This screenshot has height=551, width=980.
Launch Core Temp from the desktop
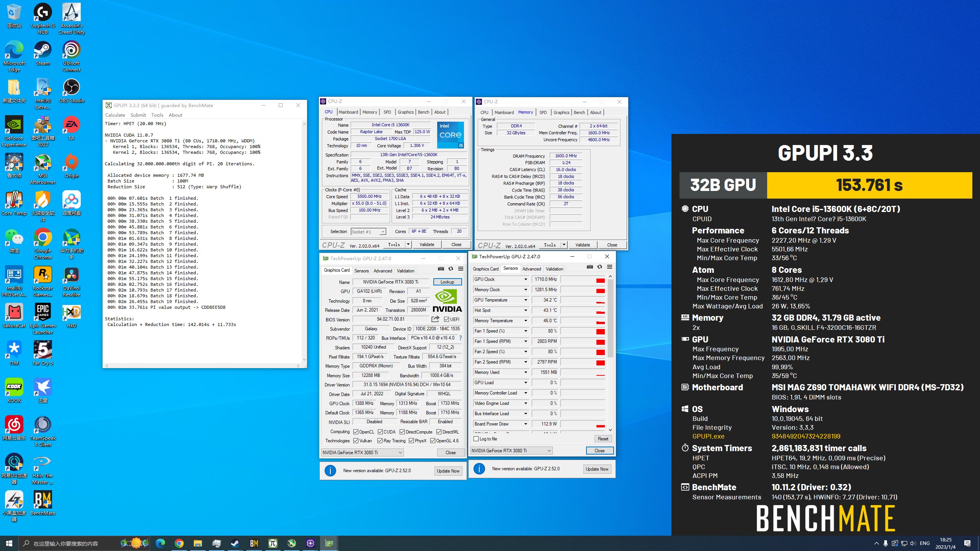[14, 203]
